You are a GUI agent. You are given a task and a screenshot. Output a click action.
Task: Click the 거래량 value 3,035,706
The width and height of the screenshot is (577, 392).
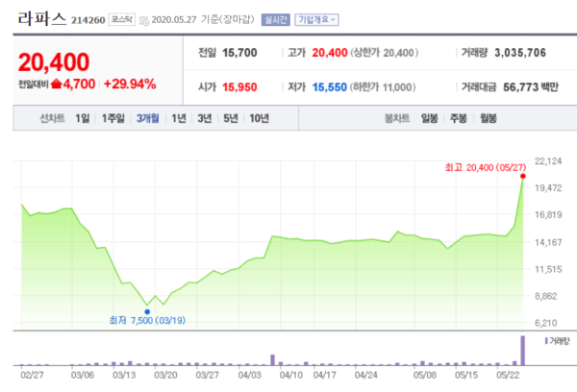[x=520, y=53]
